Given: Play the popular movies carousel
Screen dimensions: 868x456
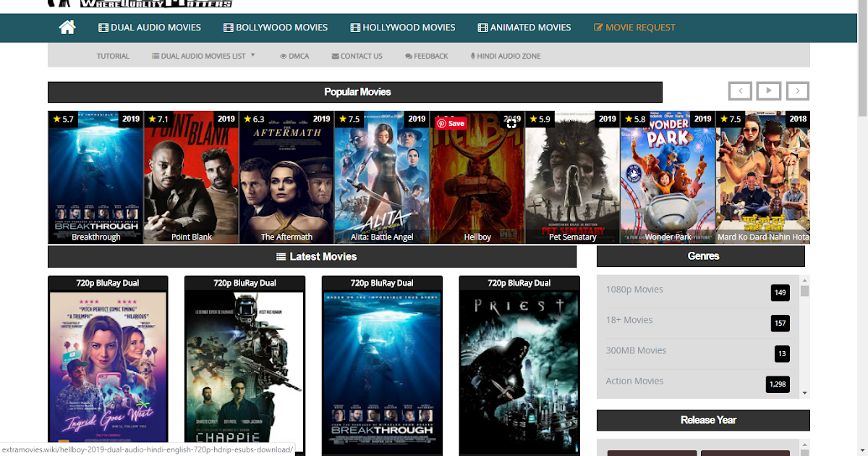Looking at the screenshot, I should (768, 90).
